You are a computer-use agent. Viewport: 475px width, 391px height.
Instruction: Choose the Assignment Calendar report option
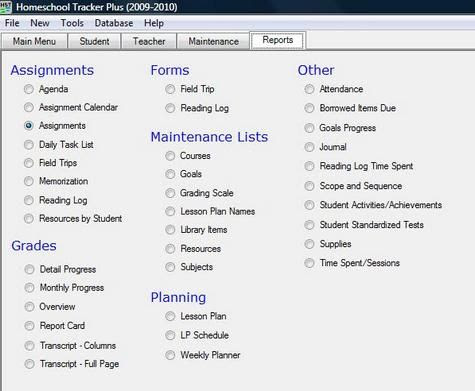(x=29, y=107)
